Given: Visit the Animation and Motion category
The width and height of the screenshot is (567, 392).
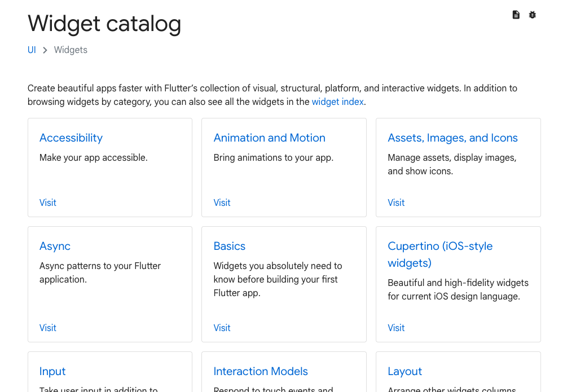Looking at the screenshot, I should (x=222, y=202).
